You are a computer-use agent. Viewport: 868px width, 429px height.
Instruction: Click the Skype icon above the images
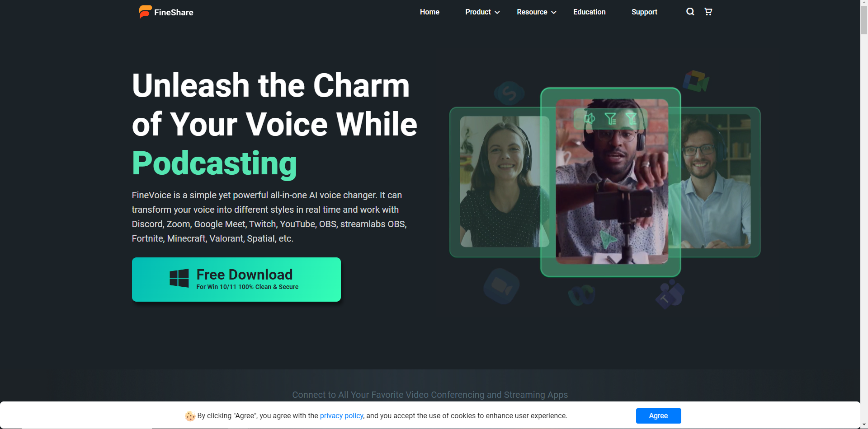click(x=509, y=93)
